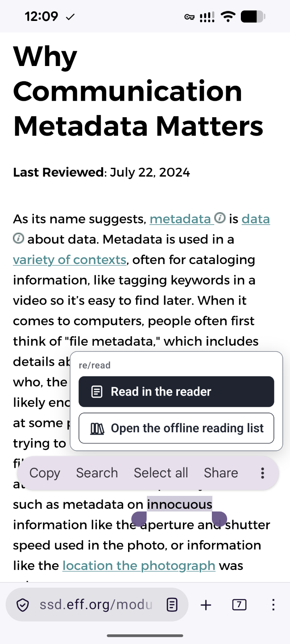The image size is (290, 644).
Task: Click Open the offline reading list
Action: coord(176,428)
